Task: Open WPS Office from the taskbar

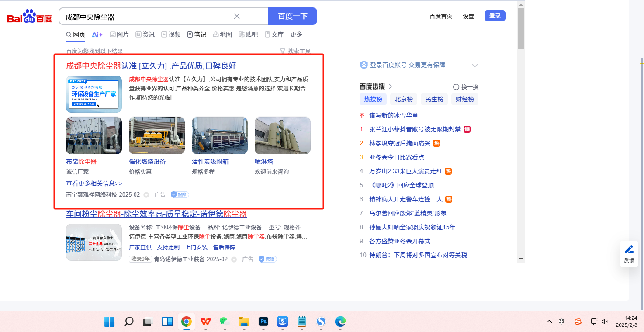Action: tap(205, 322)
